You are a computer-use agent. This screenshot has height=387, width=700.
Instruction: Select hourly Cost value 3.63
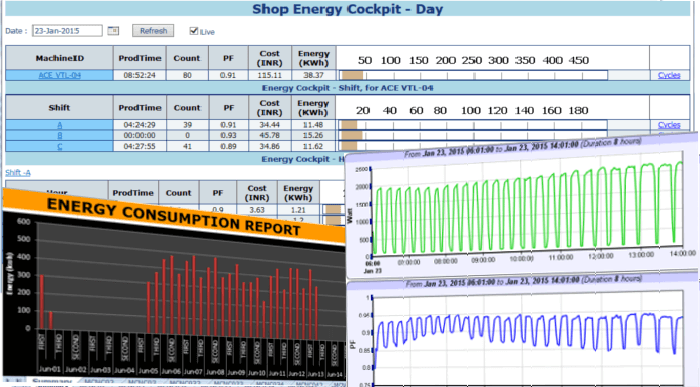pyautogui.click(x=257, y=210)
